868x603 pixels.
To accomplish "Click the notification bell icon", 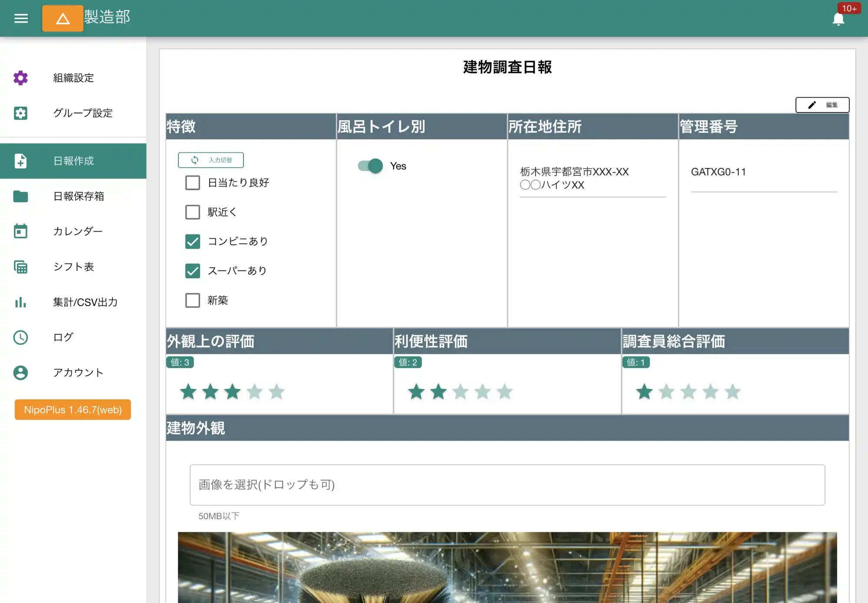I will 838,19.
